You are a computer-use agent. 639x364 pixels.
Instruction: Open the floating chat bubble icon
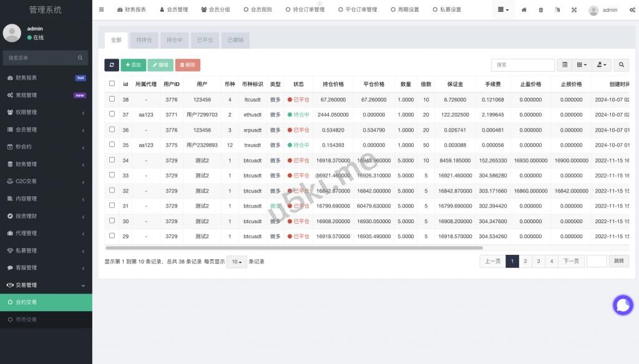[623, 305]
